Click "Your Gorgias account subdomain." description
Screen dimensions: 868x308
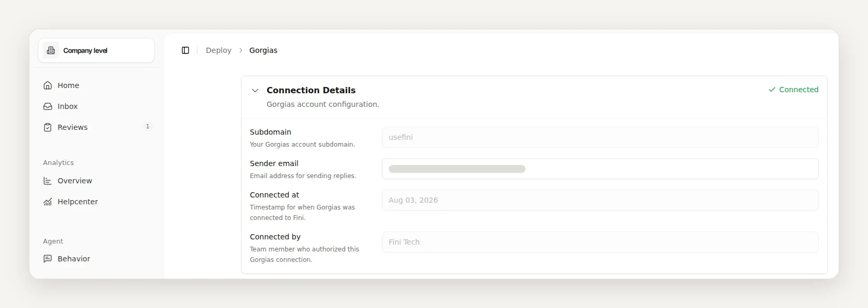[x=302, y=145]
